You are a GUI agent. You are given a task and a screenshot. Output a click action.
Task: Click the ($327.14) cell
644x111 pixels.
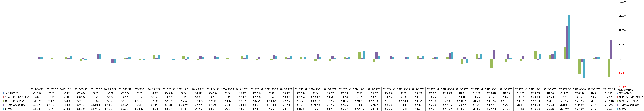492,101
